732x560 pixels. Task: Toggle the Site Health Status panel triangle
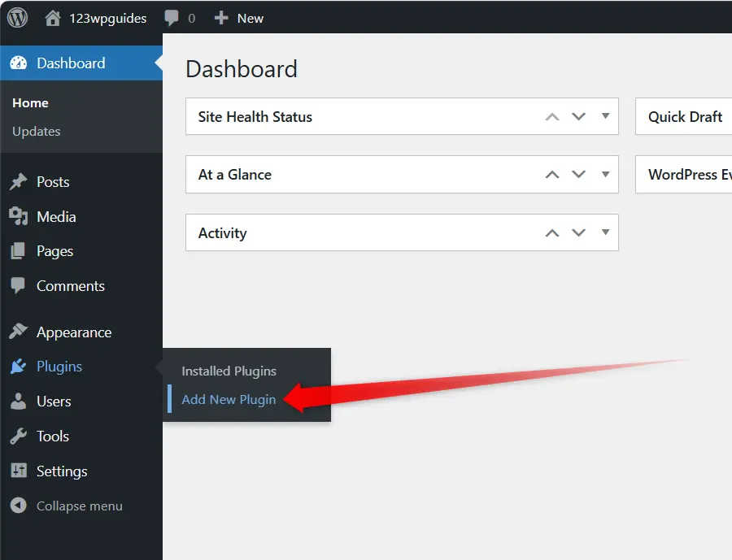pos(605,116)
